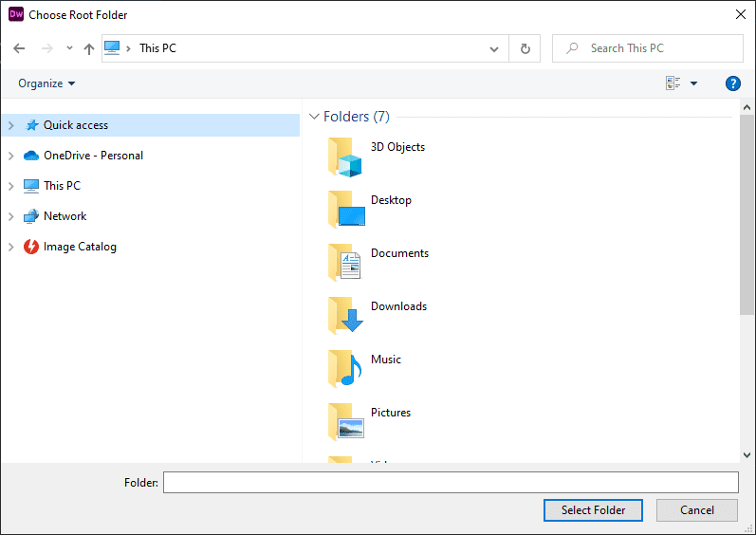
Task: Click the Search This PC field
Action: coord(648,48)
